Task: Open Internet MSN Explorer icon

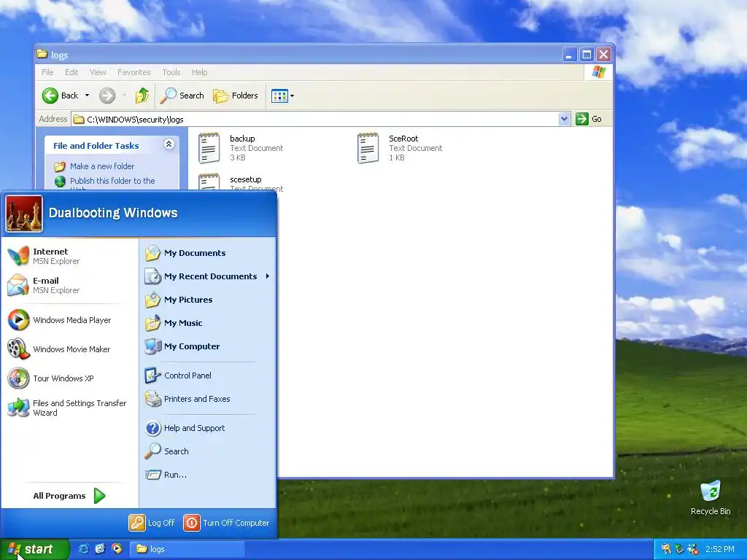Action: (x=18, y=256)
